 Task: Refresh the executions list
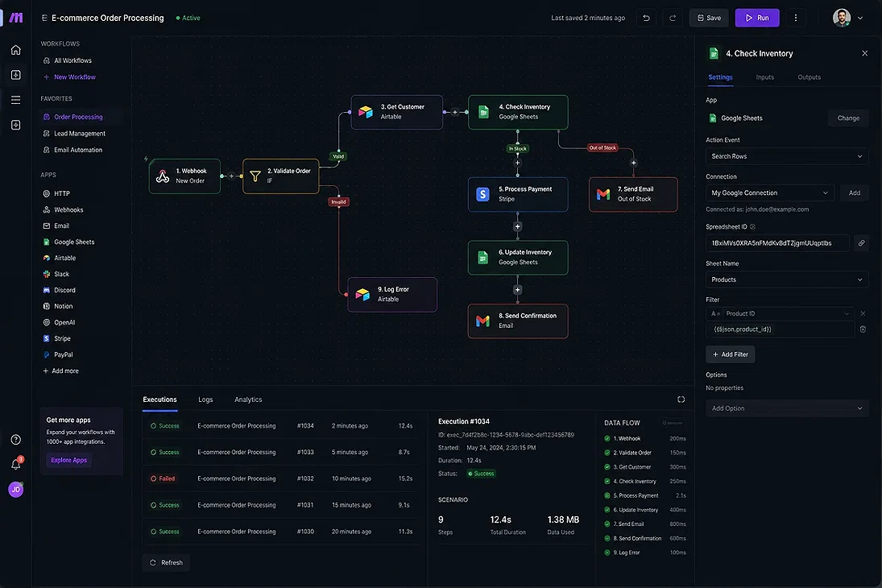click(x=166, y=563)
